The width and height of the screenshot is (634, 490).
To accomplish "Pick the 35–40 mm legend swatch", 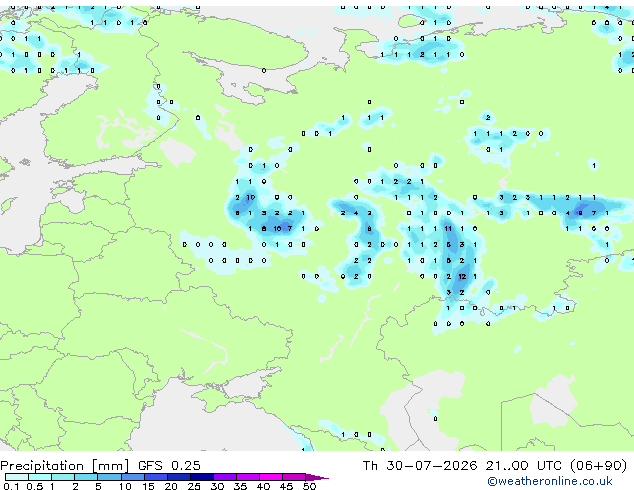I will [247, 477].
